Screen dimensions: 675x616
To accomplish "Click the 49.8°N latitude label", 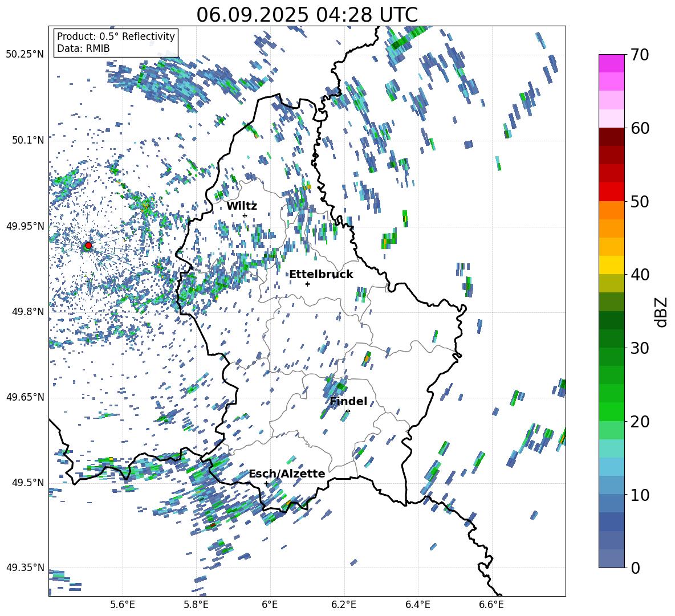I will pos(28,312).
